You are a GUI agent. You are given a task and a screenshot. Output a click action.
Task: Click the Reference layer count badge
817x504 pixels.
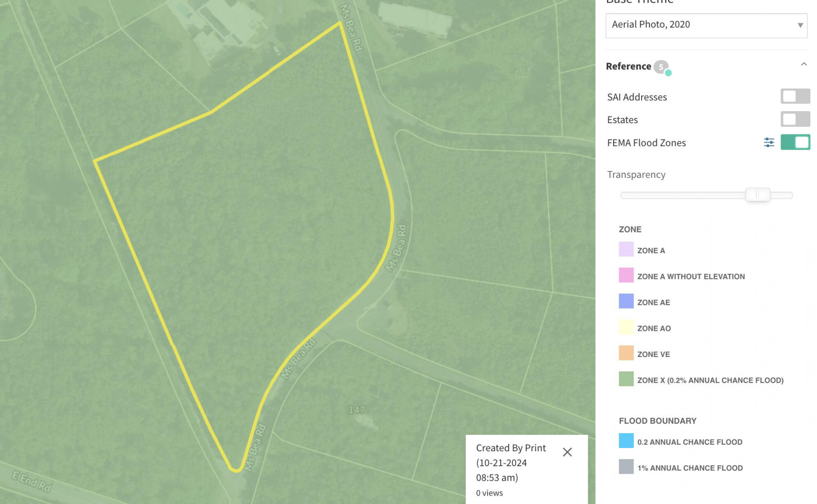pyautogui.click(x=661, y=67)
